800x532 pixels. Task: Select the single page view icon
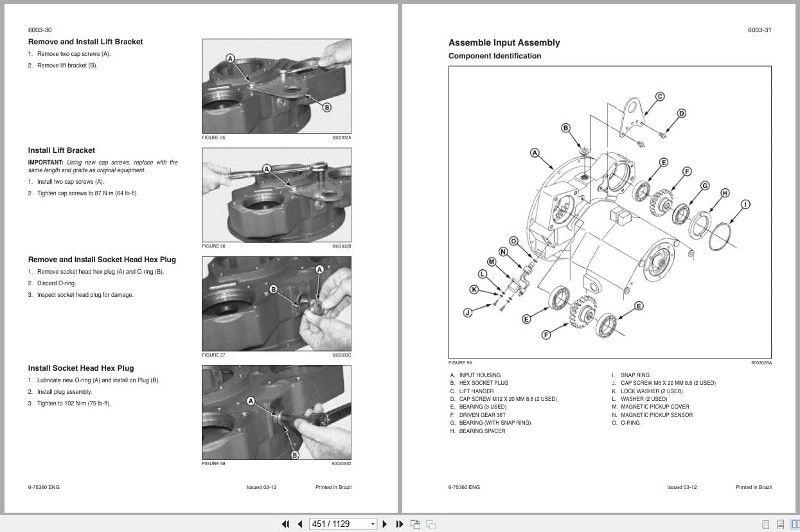[766, 524]
